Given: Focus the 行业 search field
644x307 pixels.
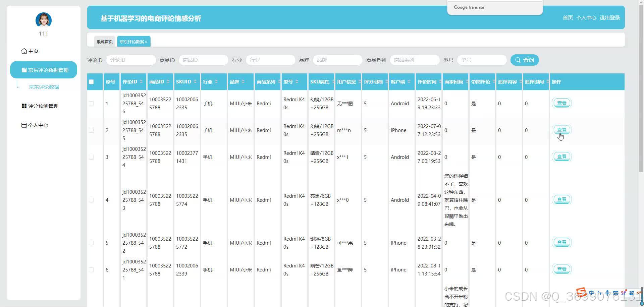Looking at the screenshot, I should (x=271, y=60).
